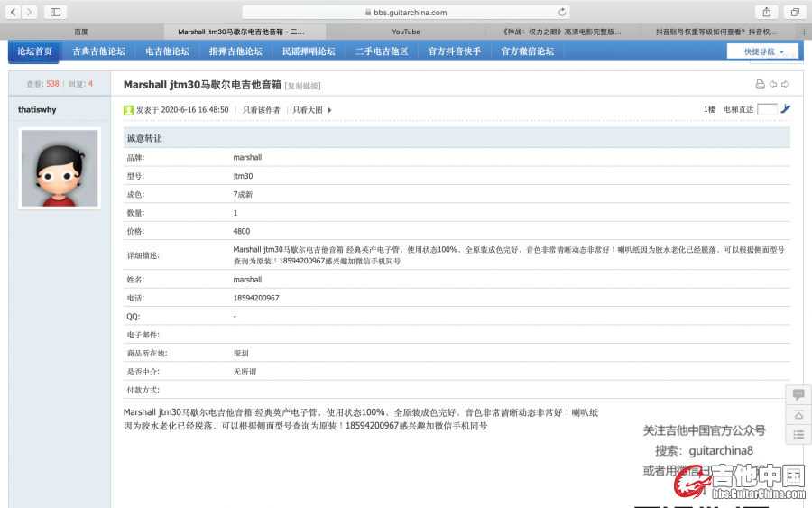Switch to the 百度 browser tab
Screen dimensions: 812x508
(x=81, y=32)
